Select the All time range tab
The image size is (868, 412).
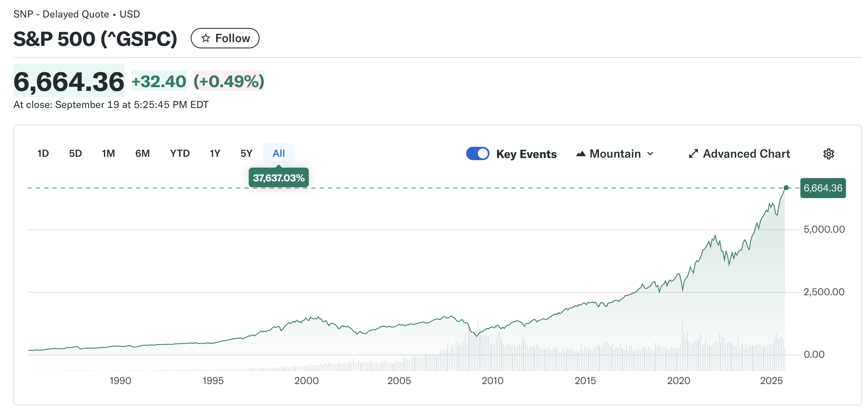coord(278,153)
